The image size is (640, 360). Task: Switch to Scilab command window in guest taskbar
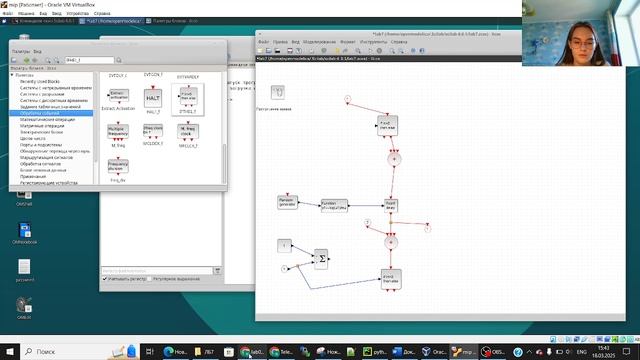click(44, 21)
